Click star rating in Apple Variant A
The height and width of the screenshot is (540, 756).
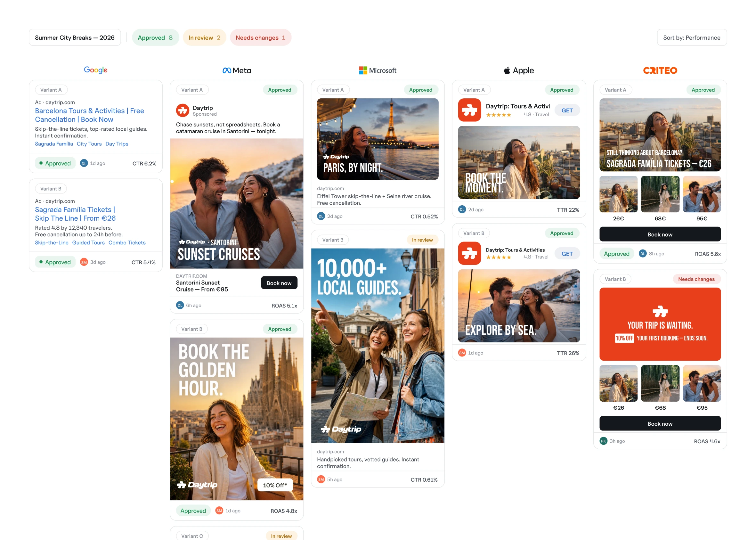(x=498, y=115)
